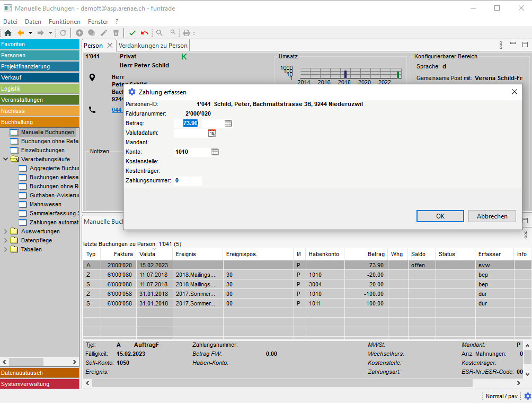The height and width of the screenshot is (403, 532).
Task: Open the Funktionen menu
Action: 64,22
